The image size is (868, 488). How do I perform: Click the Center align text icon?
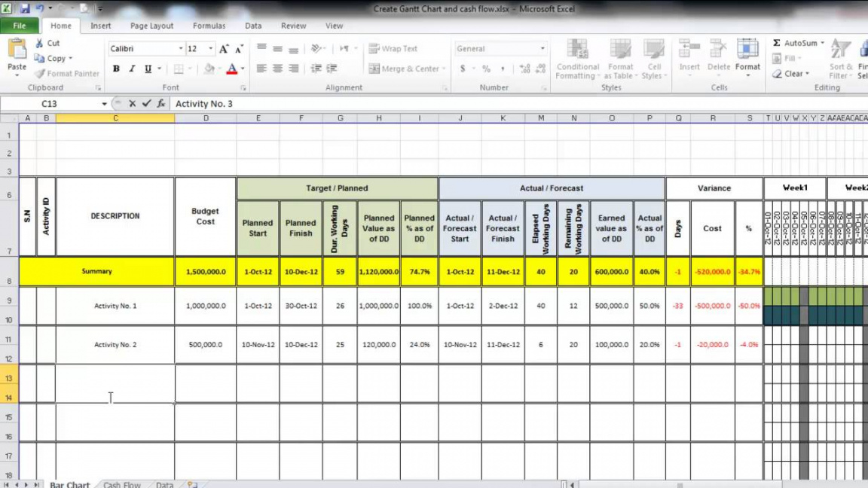277,69
